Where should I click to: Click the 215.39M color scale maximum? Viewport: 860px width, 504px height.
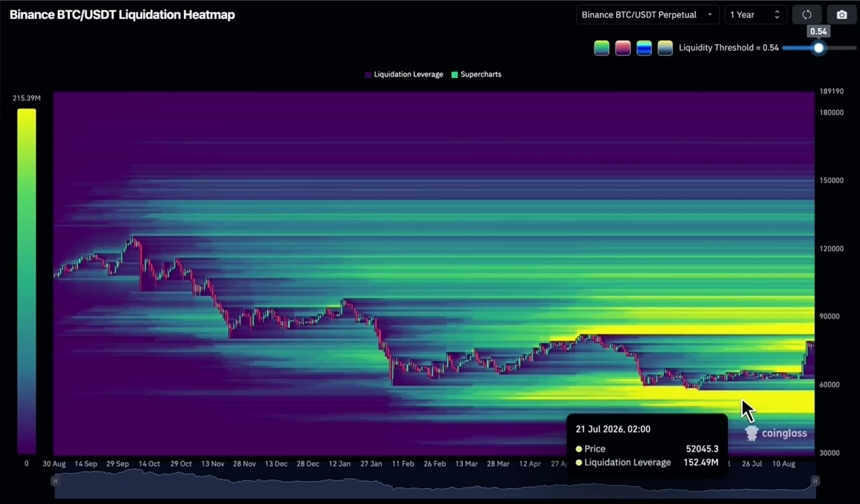pos(27,98)
